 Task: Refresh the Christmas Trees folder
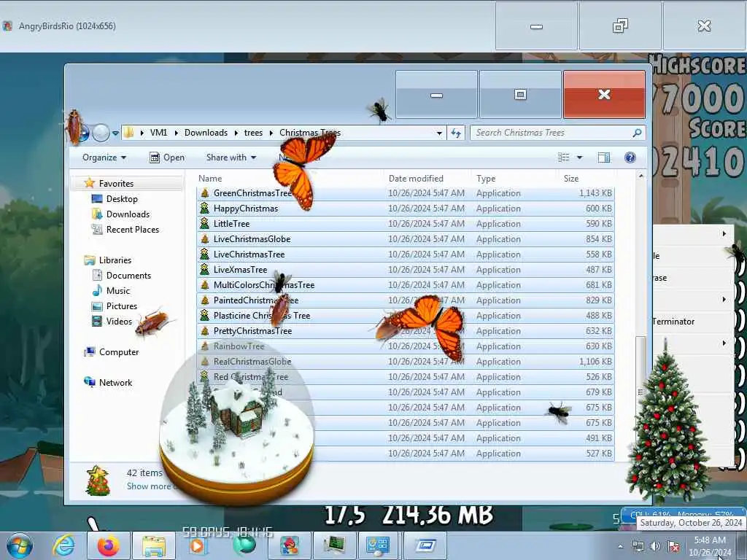[x=456, y=133]
